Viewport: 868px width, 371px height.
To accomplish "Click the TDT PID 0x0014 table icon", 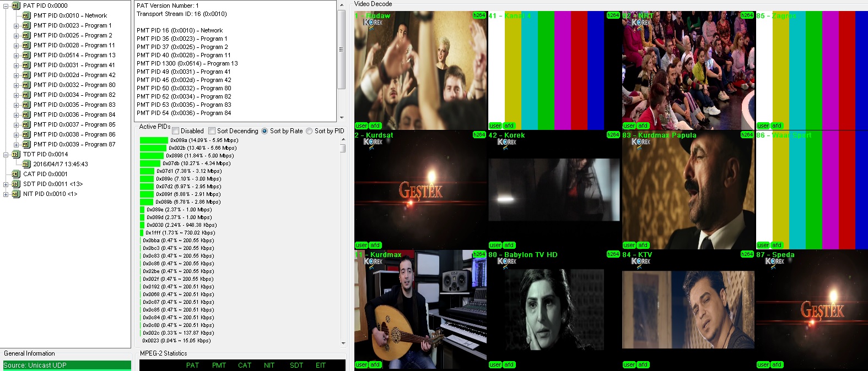I will (15, 154).
